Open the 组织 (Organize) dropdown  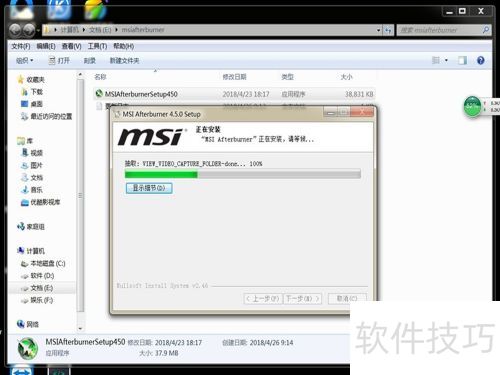[x=25, y=61]
